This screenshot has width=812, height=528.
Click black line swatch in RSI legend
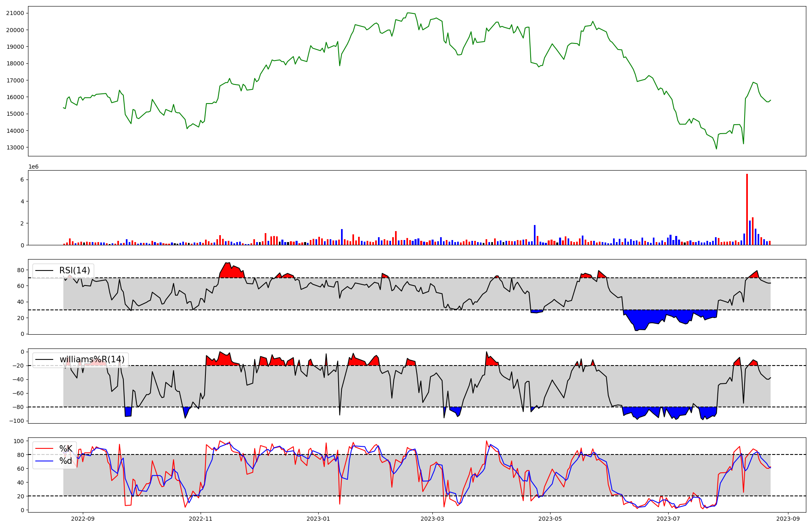point(45,270)
